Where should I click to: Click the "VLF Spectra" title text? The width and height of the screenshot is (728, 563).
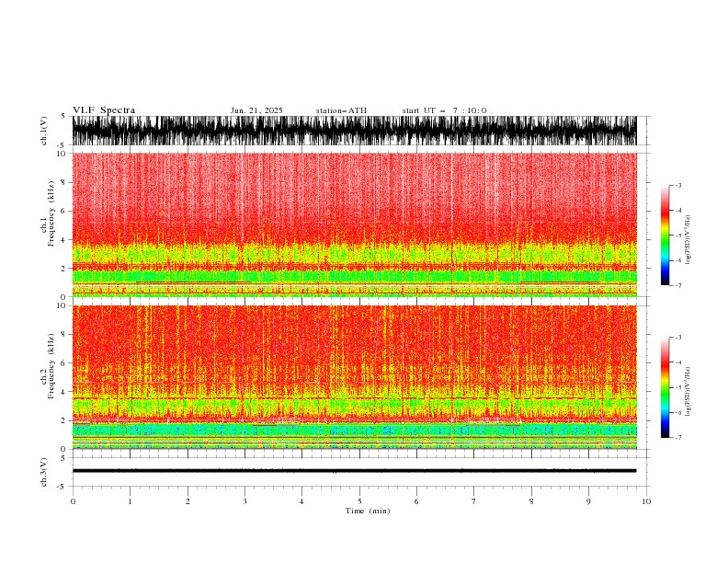coord(104,110)
